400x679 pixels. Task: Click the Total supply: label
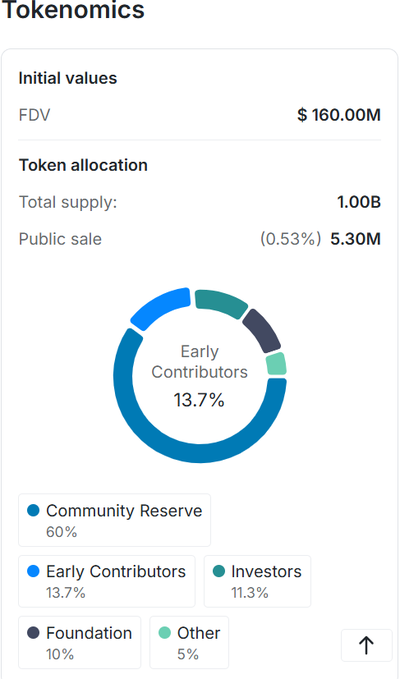click(68, 202)
